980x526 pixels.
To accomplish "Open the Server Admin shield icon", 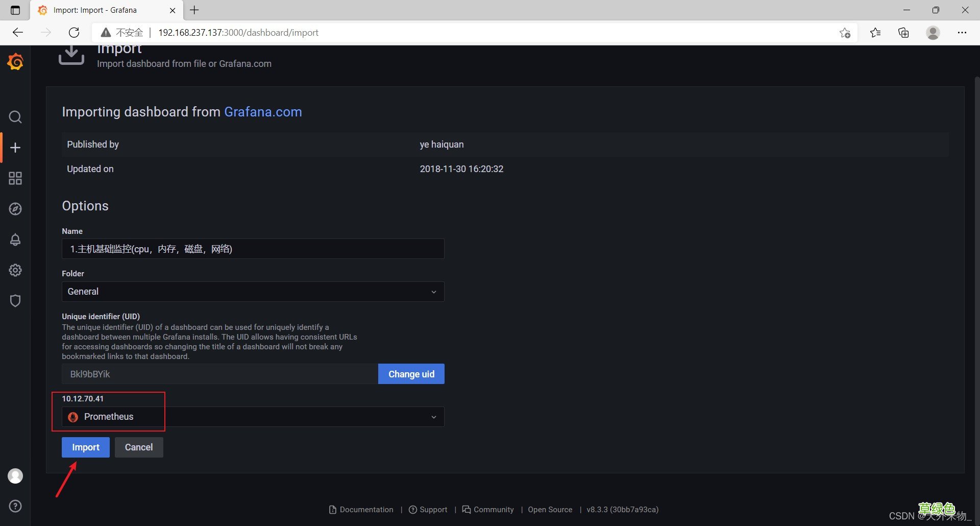I will 15,301.
